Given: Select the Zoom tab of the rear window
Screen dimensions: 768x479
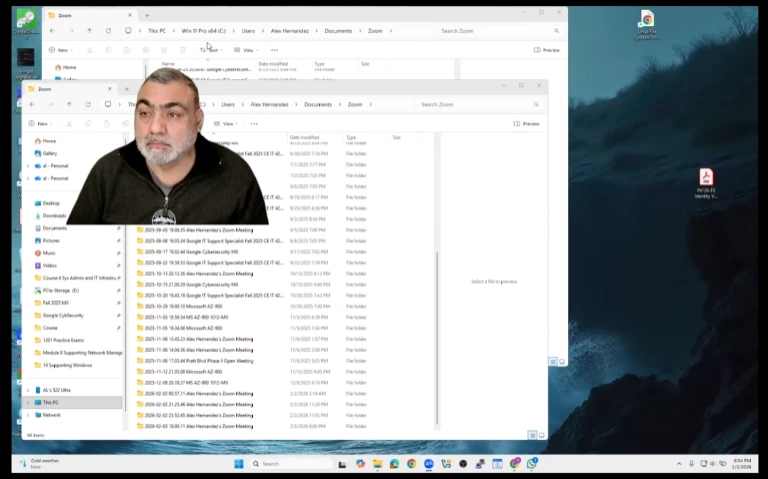Looking at the screenshot, I should pos(88,16).
